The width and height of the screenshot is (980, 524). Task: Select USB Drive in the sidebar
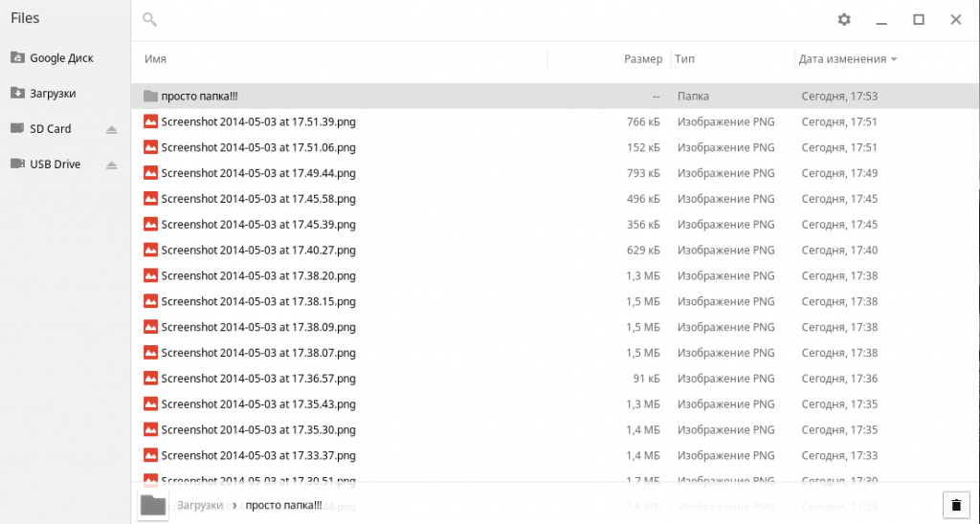[55, 164]
